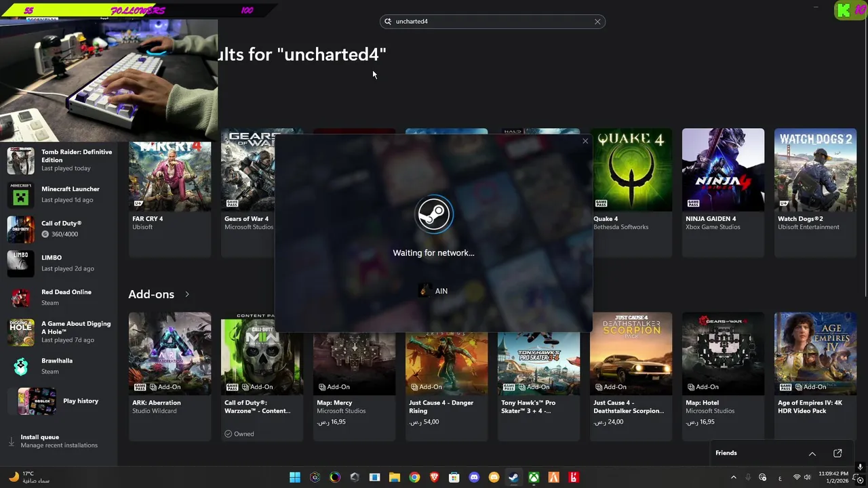Click the Add-ons section heading
Image resolution: width=868 pixels, height=488 pixels.
coord(151,294)
